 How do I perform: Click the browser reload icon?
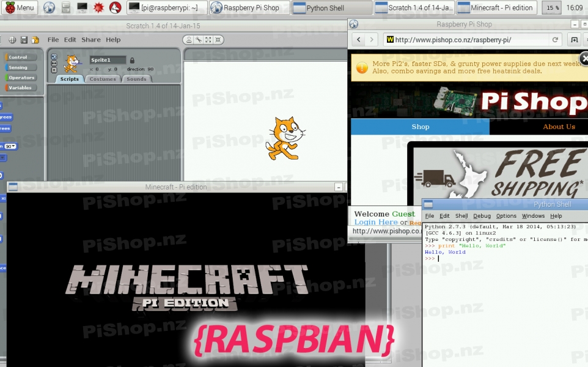pyautogui.click(x=555, y=40)
